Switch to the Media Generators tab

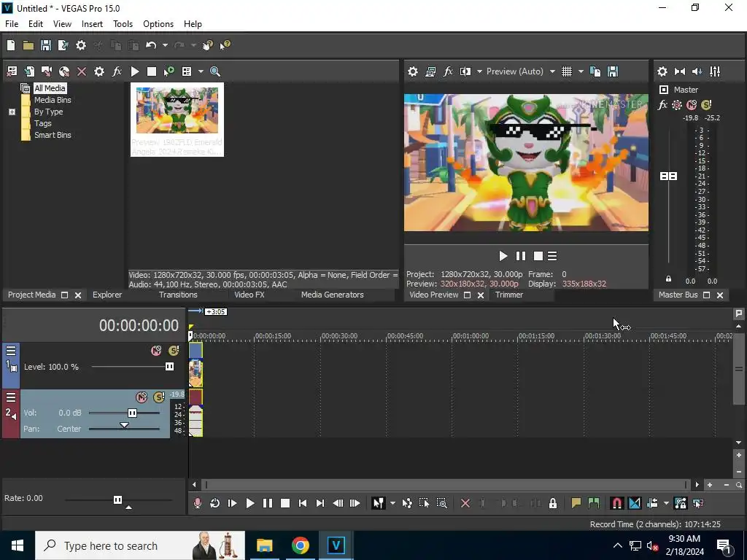[332, 295]
